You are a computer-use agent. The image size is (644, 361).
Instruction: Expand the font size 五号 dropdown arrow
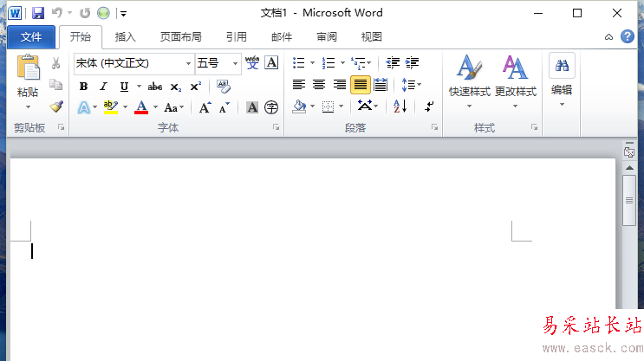(236, 63)
